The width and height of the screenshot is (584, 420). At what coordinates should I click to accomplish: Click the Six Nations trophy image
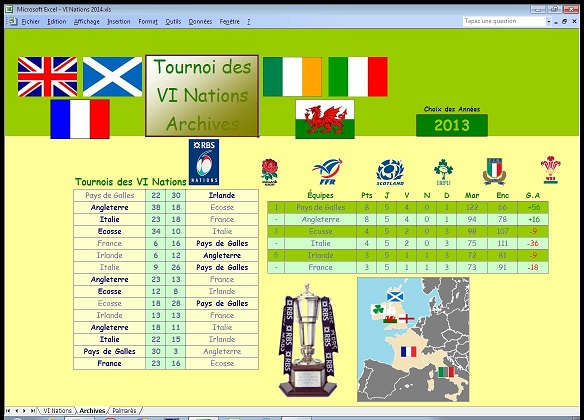point(308,341)
